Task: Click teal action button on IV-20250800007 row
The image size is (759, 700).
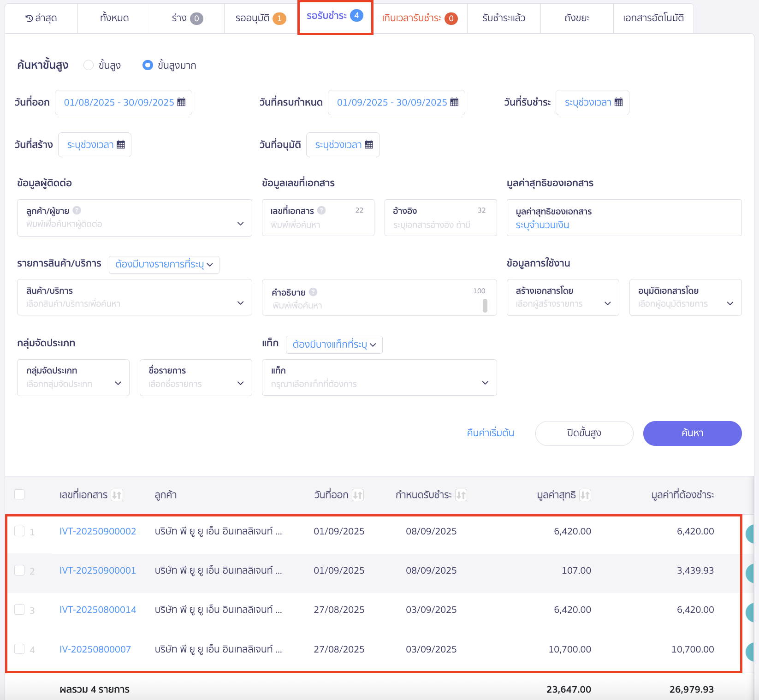Action: (750, 652)
